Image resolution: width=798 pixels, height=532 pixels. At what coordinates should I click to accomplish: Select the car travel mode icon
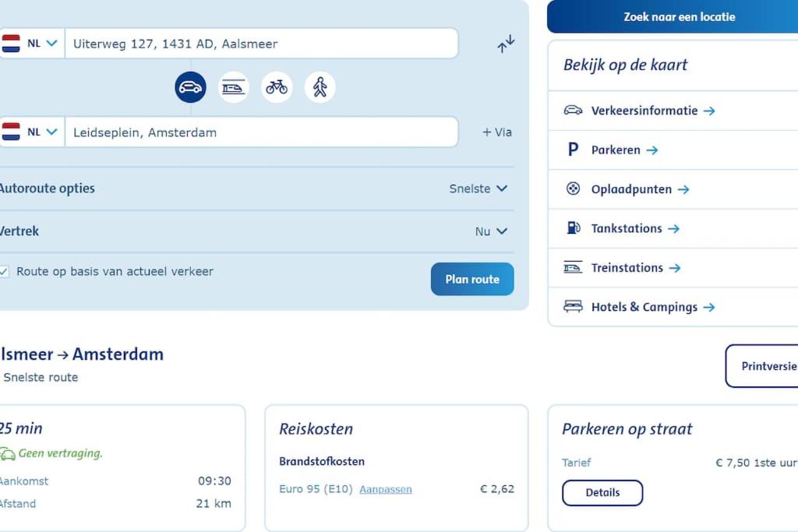pyautogui.click(x=190, y=87)
